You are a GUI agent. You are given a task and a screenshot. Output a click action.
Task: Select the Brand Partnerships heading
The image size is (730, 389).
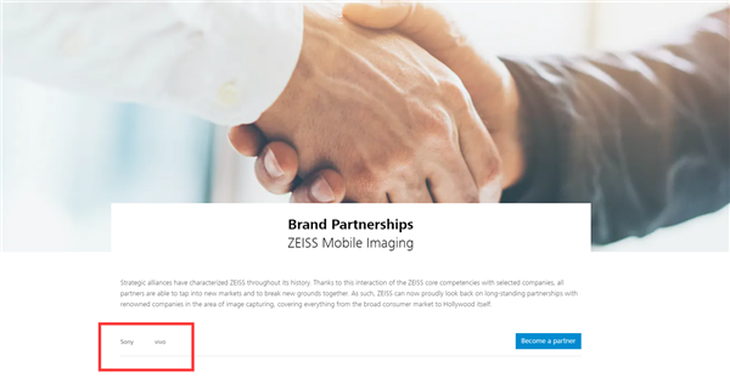(351, 224)
